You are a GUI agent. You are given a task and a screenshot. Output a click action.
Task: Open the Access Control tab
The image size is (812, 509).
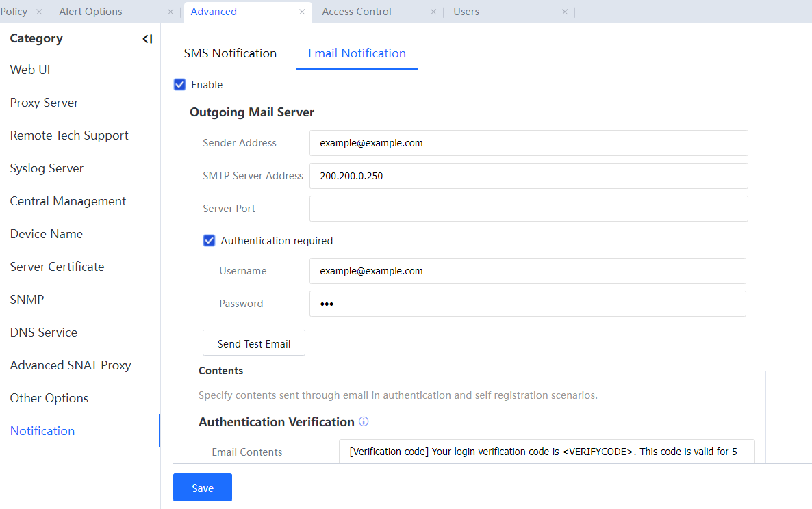(357, 12)
